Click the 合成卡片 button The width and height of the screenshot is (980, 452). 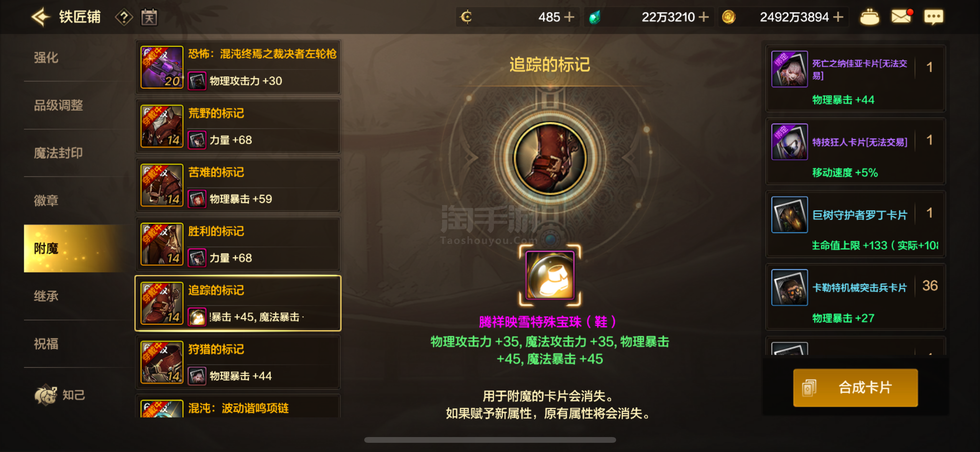pos(855,388)
